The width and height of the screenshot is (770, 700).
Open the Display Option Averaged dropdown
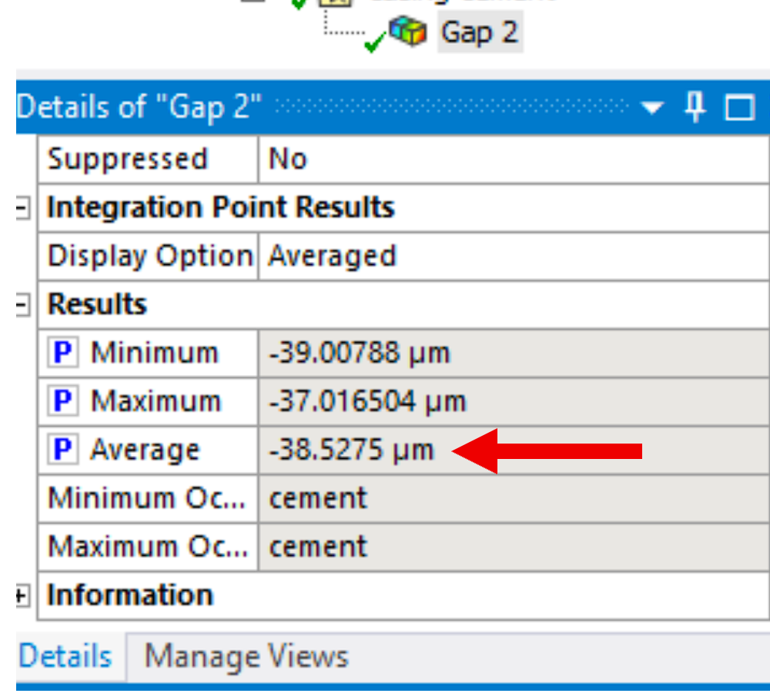point(512,256)
